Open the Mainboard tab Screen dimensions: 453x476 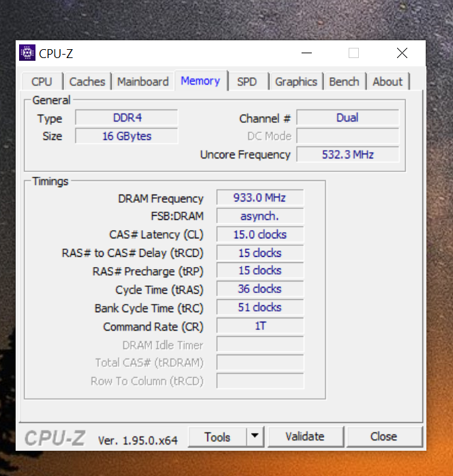(x=143, y=82)
